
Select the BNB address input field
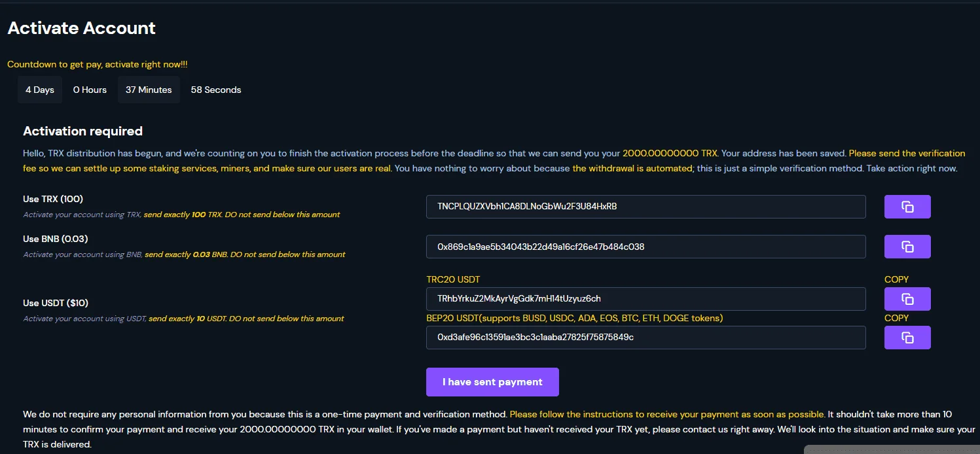click(646, 247)
